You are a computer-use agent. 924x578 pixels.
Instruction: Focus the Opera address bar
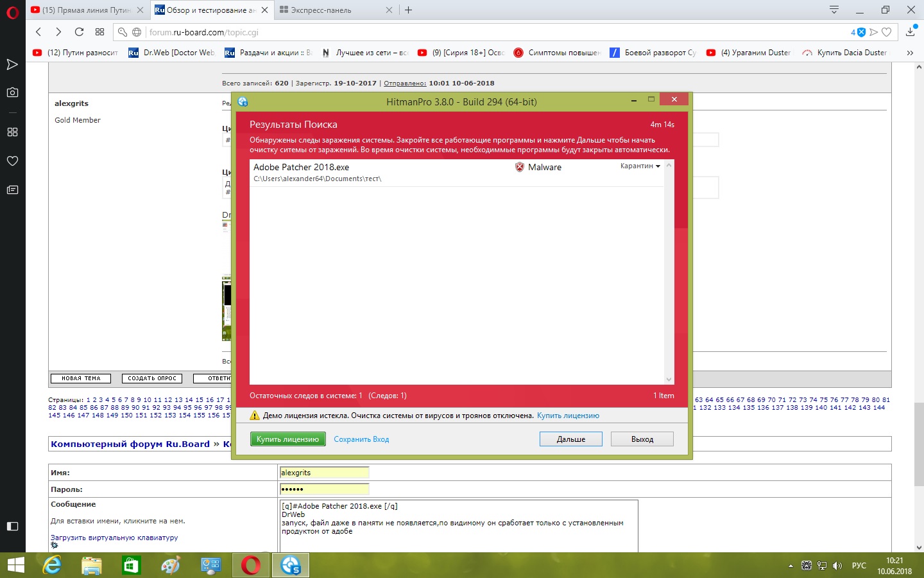494,32
